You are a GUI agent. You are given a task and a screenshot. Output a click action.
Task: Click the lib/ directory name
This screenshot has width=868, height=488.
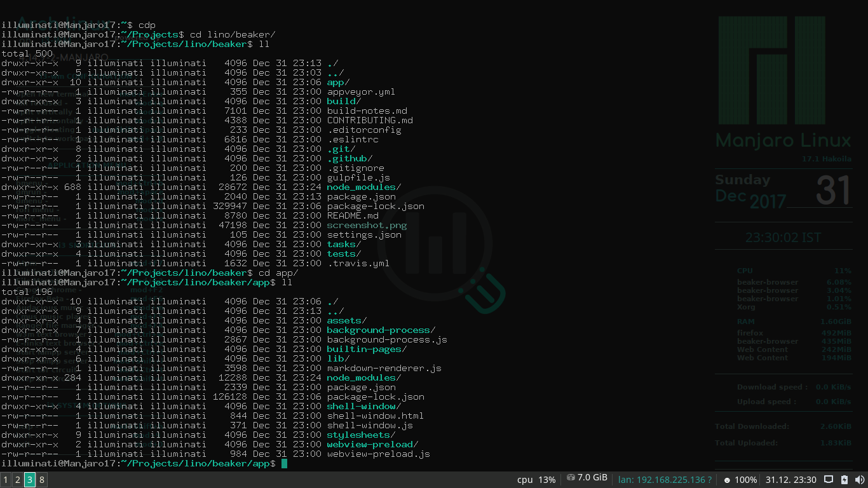338,359
